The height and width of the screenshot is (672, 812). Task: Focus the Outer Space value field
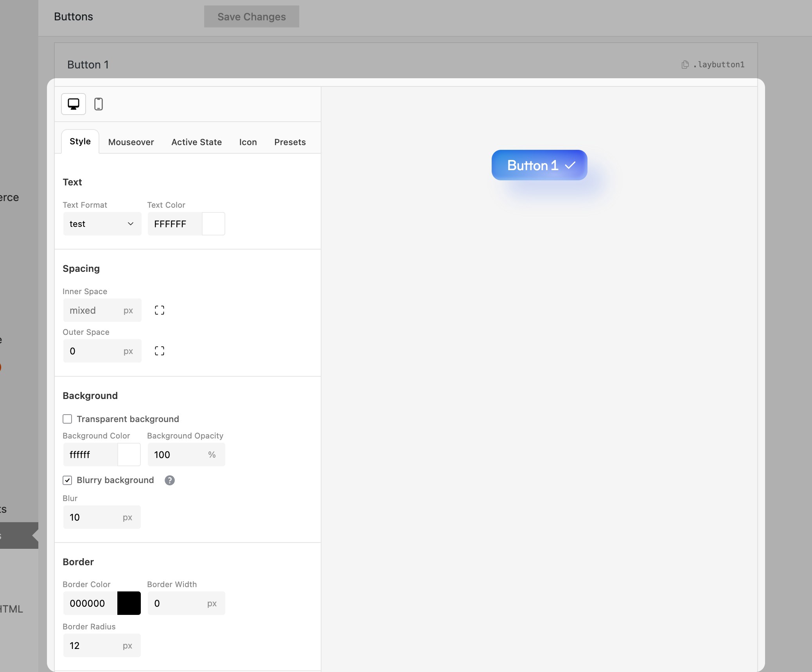pos(102,351)
